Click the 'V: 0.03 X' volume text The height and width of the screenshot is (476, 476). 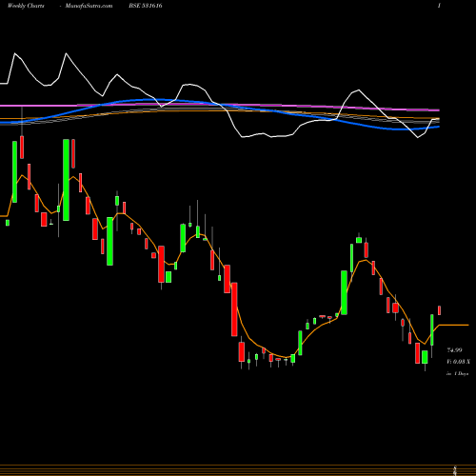pyautogui.click(x=458, y=362)
